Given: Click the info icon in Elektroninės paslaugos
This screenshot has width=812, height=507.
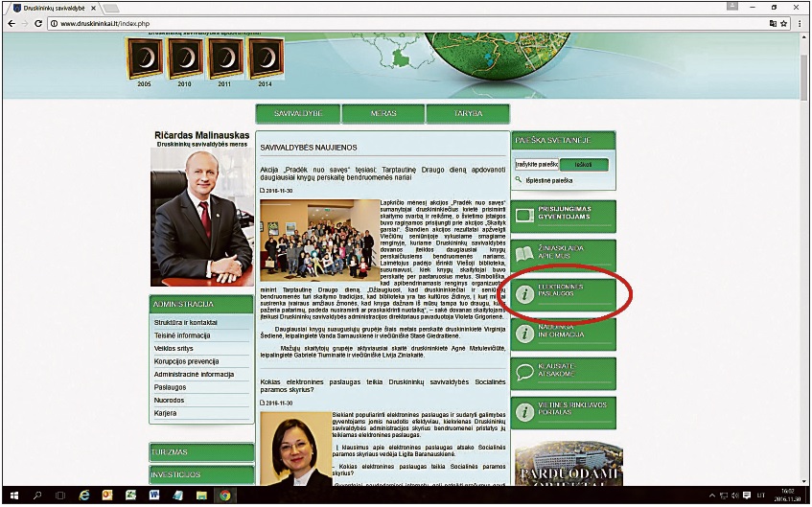Looking at the screenshot, I should pyautogui.click(x=524, y=294).
